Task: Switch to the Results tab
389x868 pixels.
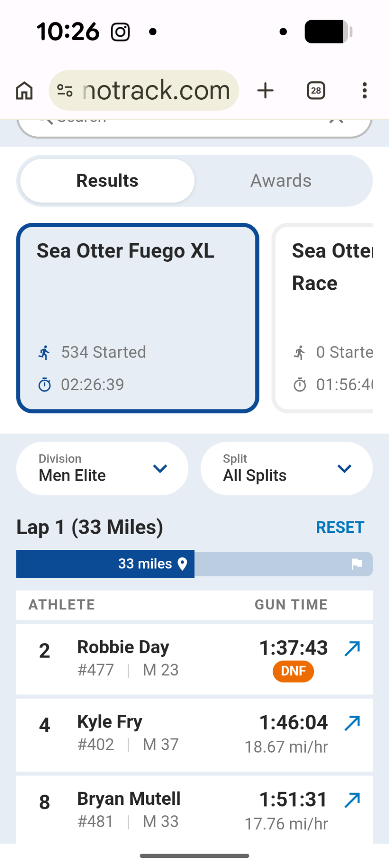Action: (107, 181)
